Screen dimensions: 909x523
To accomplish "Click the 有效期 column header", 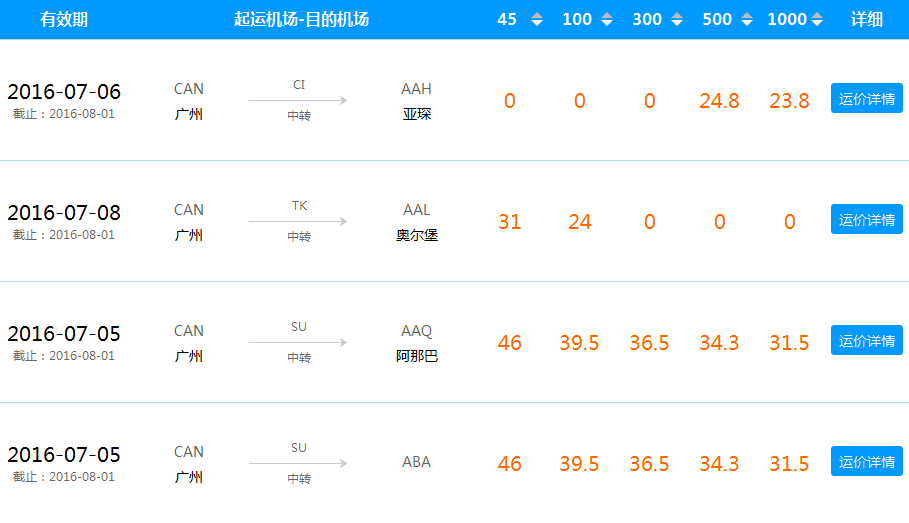I will point(64,19).
